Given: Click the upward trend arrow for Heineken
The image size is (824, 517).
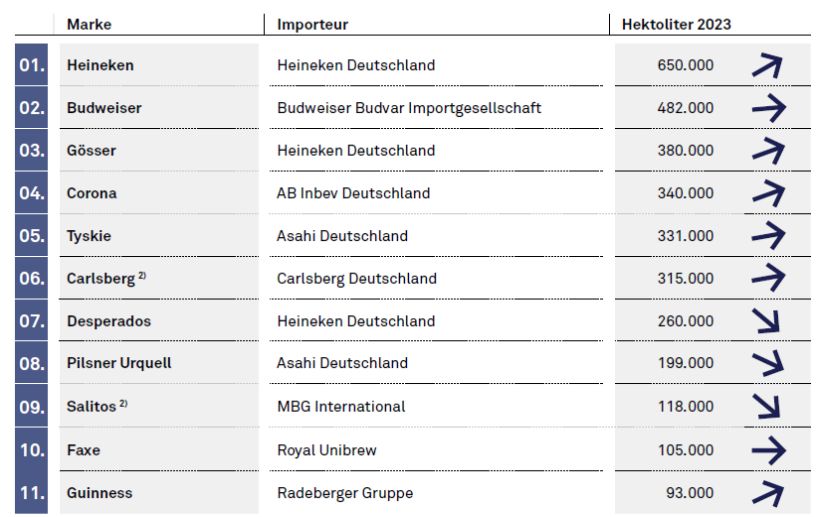Looking at the screenshot, I should point(767,65).
